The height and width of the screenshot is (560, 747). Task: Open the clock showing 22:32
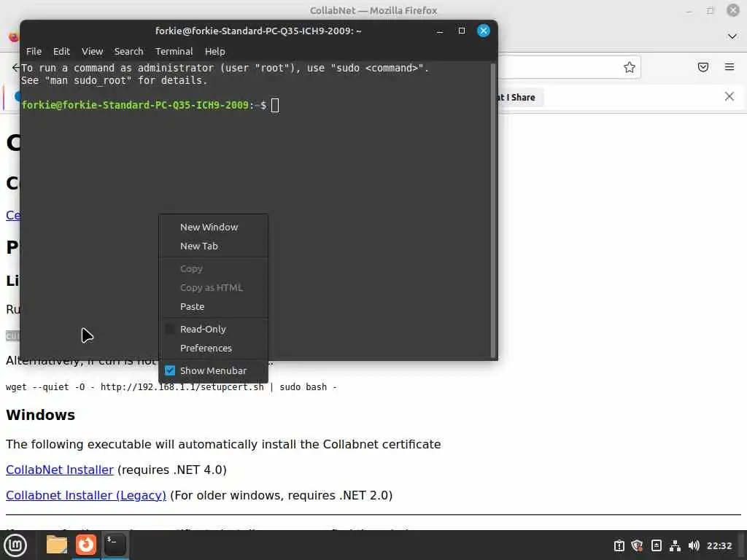click(719, 545)
